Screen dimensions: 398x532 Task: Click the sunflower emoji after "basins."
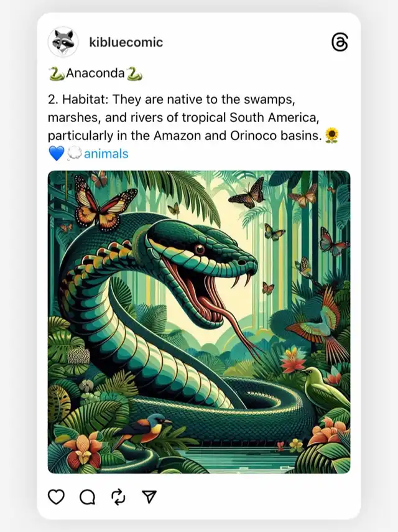tap(331, 136)
